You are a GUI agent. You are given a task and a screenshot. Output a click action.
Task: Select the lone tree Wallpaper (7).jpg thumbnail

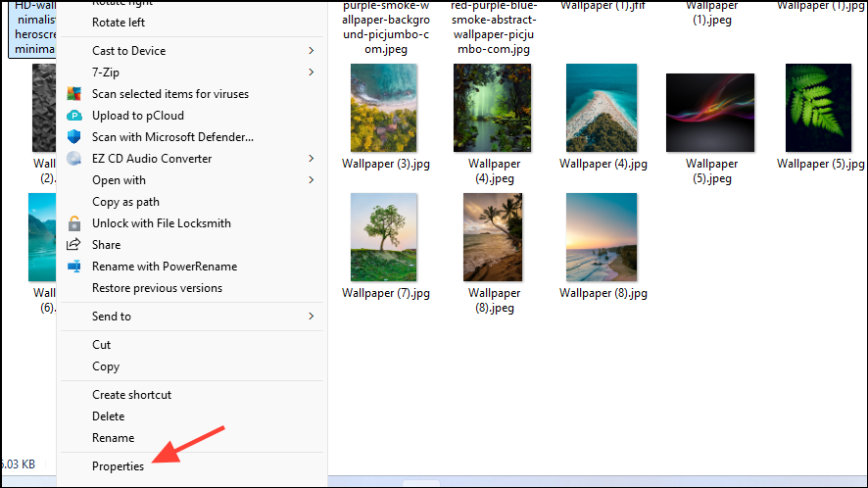click(384, 237)
